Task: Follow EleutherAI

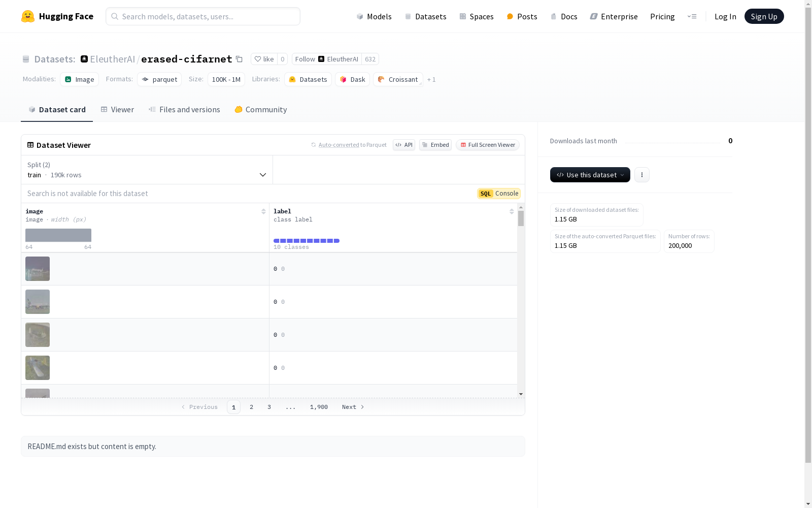Action: click(327, 59)
